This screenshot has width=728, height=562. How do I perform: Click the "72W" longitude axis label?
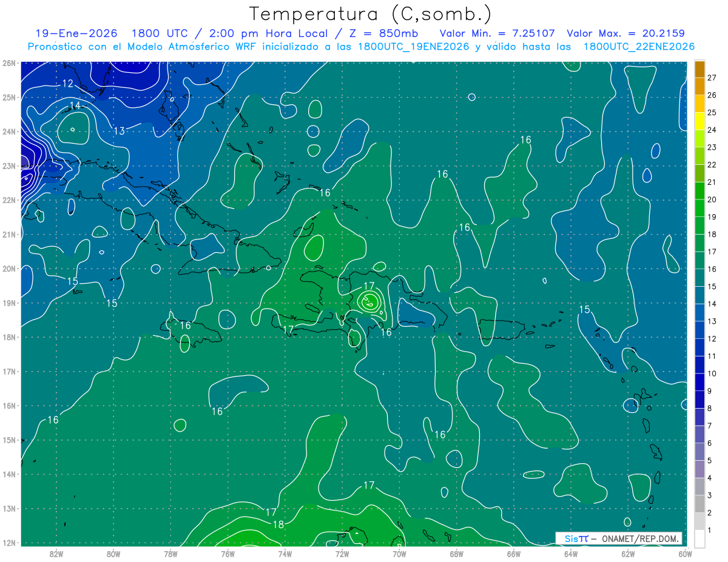[x=342, y=554]
